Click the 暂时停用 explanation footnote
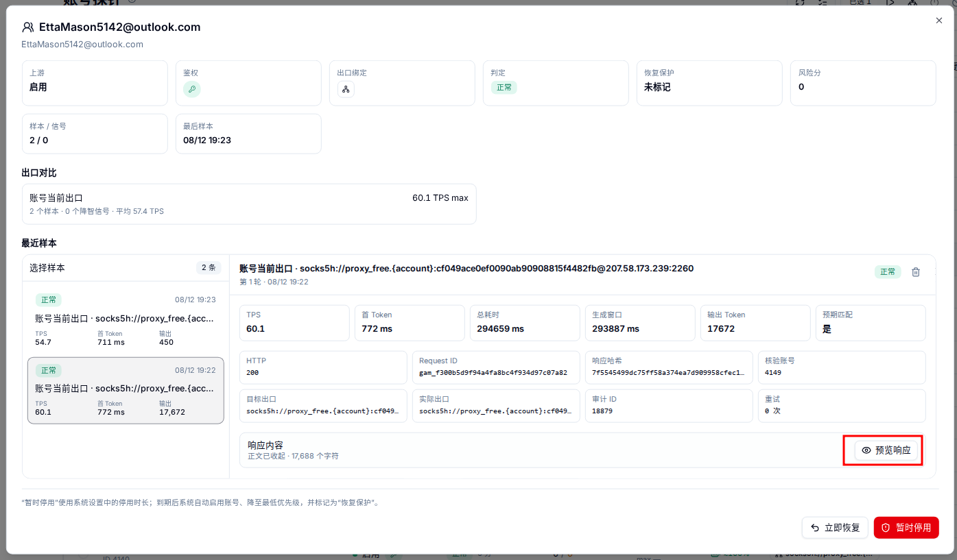The height and width of the screenshot is (560, 957). [200, 502]
